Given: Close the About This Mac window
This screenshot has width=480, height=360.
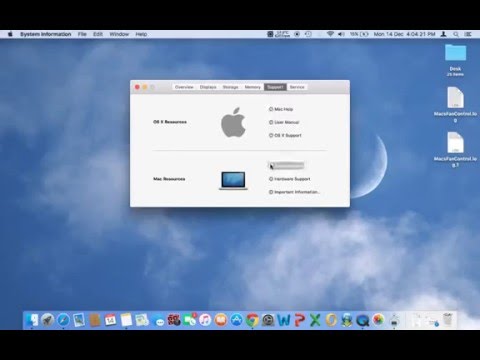Looking at the screenshot, I should pos(137,87).
